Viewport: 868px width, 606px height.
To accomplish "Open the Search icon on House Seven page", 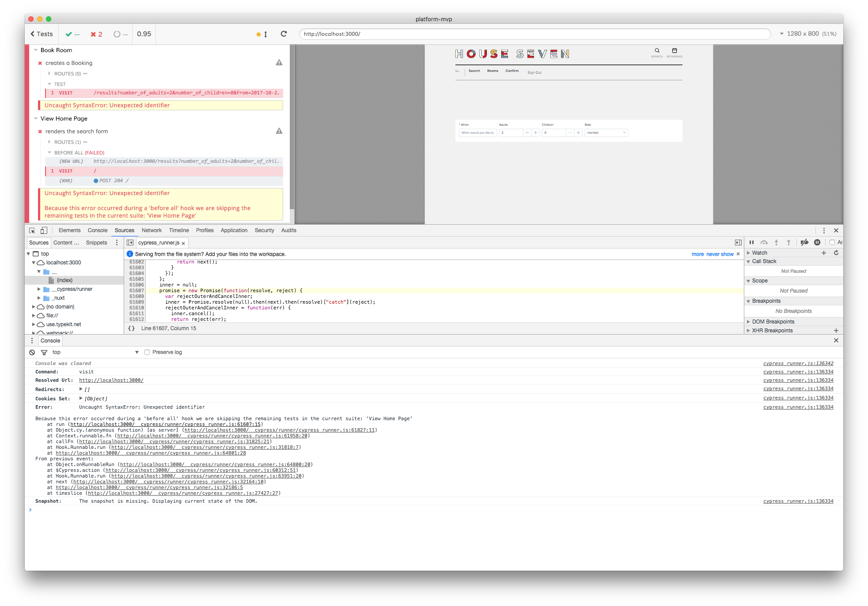I will pyautogui.click(x=657, y=51).
